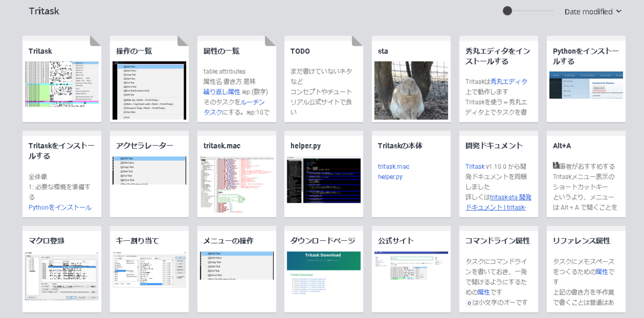The image size is (644, 318).
Task: Open the Tritaskの本体 page card
Action: (411, 174)
